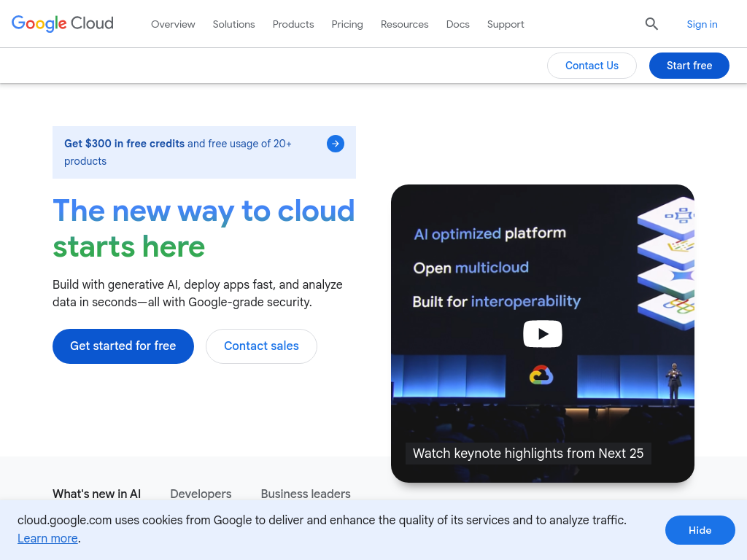Click the Start free button

[689, 66]
